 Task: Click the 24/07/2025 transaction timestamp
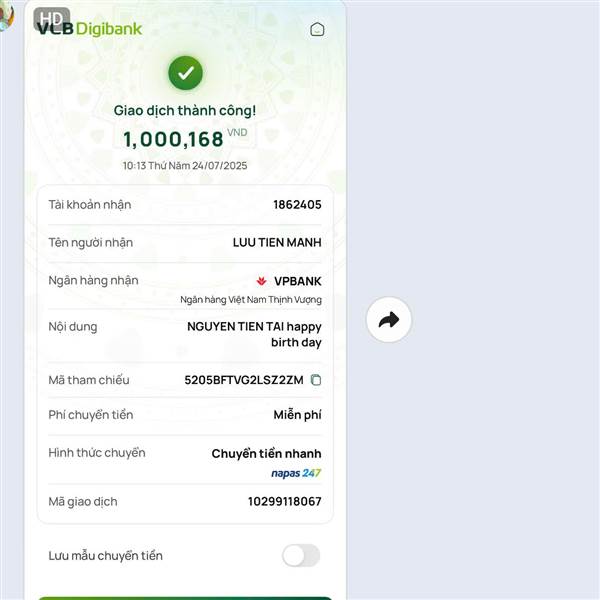tap(185, 166)
